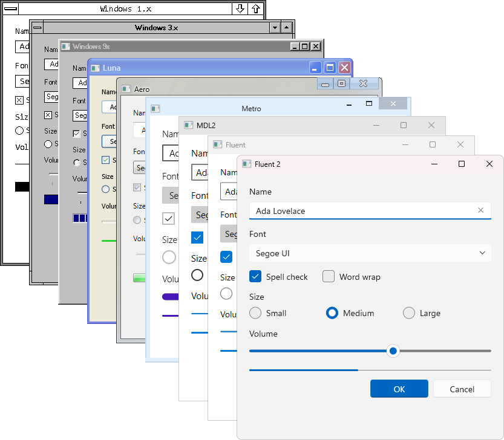Close the Luna window with red X

click(x=345, y=68)
